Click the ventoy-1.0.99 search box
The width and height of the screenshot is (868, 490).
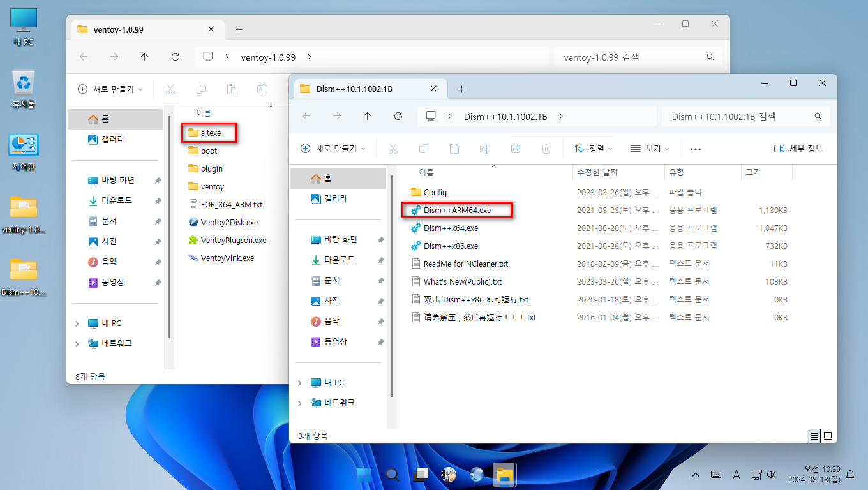tap(638, 57)
